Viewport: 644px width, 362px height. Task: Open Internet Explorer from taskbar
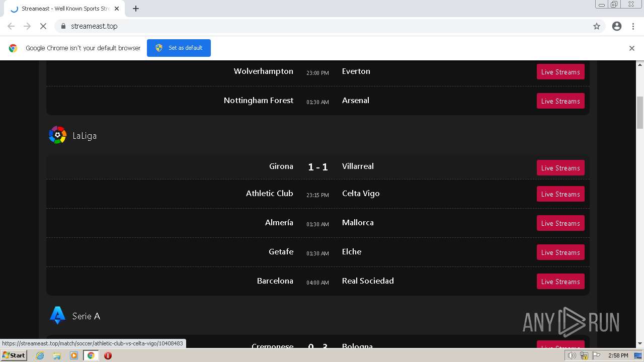tap(40, 355)
